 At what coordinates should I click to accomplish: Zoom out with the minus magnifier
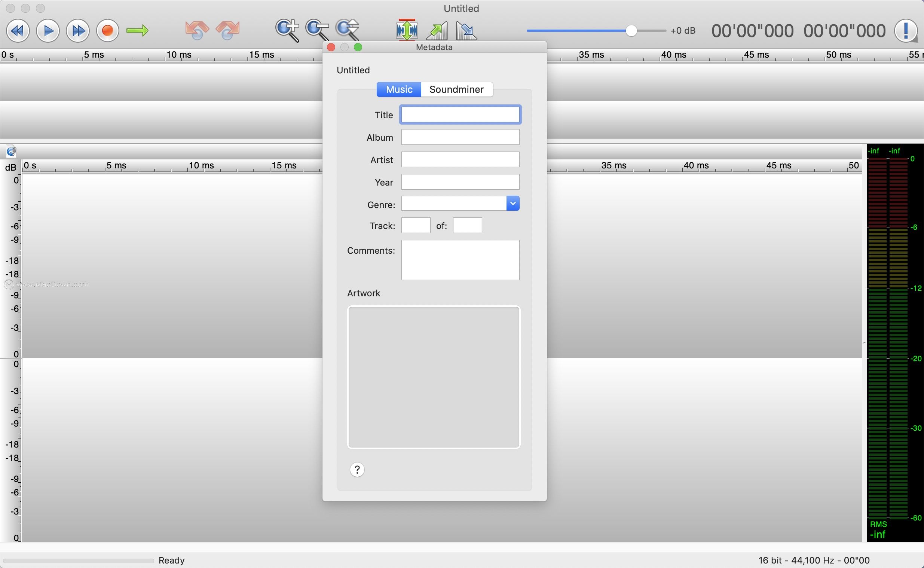click(318, 30)
